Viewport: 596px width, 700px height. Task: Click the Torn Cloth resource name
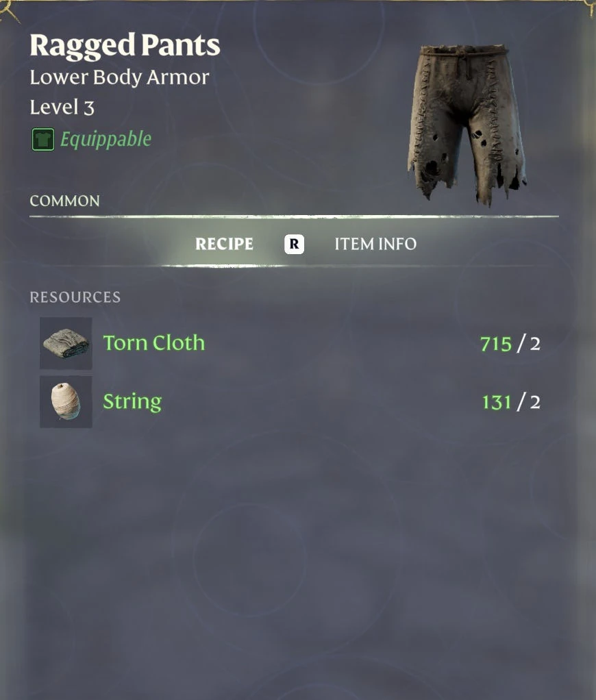click(x=154, y=343)
